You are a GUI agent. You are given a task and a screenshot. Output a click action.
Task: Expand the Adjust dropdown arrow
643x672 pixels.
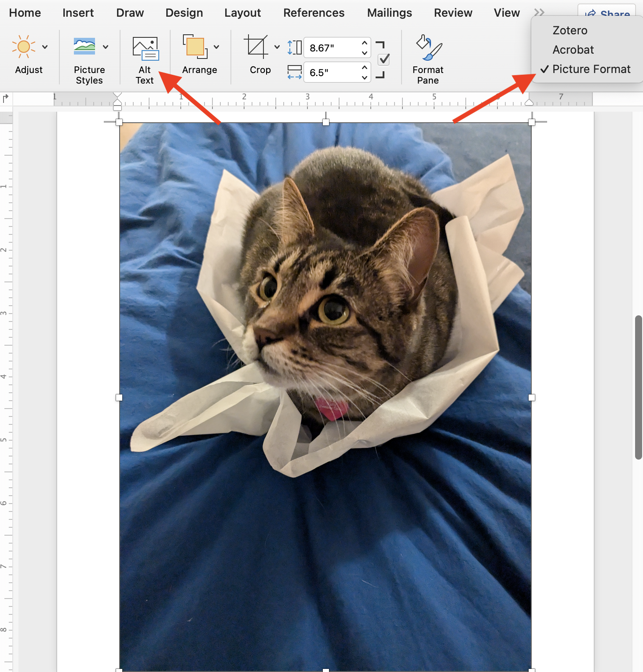[x=45, y=47]
